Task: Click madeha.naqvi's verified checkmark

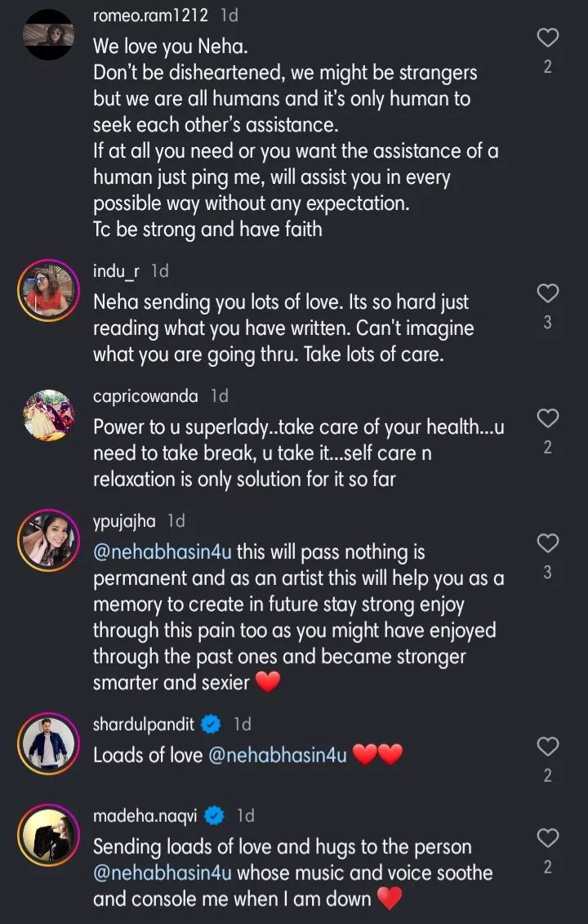Action: (x=212, y=814)
